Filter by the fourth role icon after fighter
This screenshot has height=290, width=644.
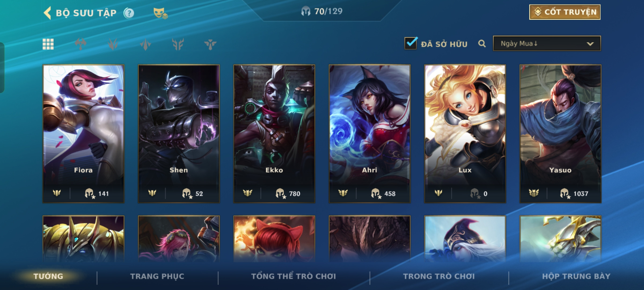(x=178, y=44)
